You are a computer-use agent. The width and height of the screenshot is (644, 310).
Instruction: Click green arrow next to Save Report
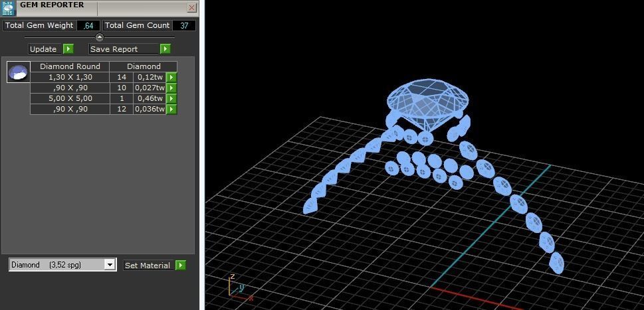pyautogui.click(x=165, y=49)
